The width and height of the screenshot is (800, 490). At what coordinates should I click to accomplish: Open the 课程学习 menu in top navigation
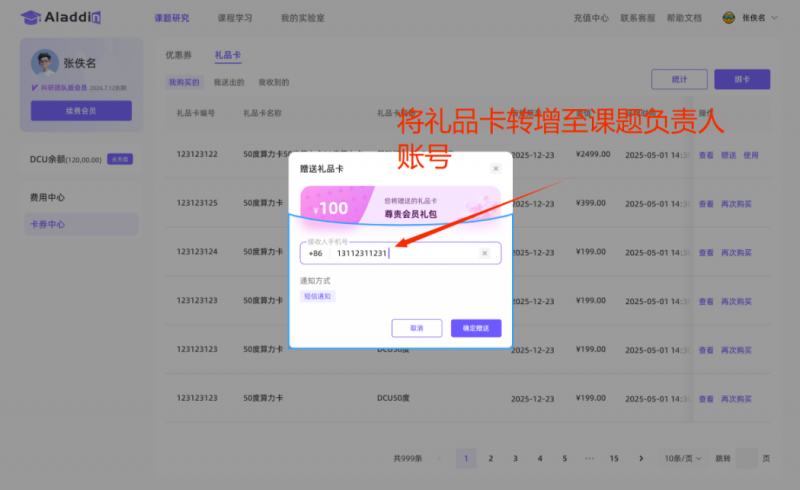(x=235, y=18)
